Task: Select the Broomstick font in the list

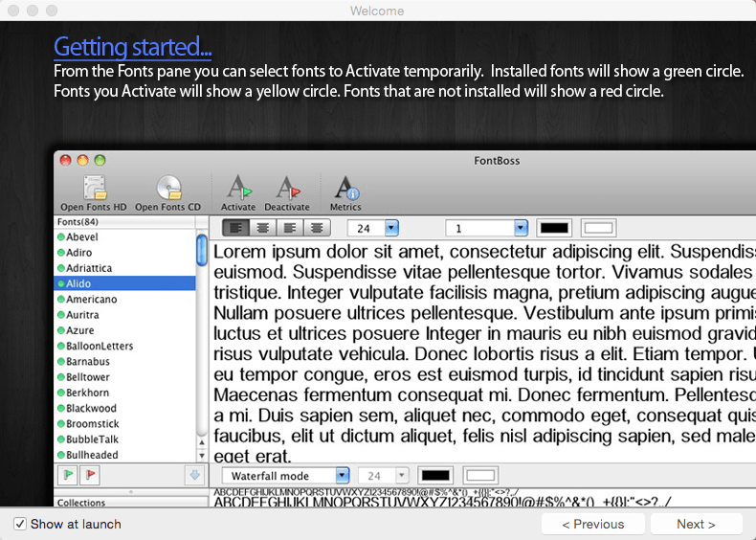Action: (124, 424)
